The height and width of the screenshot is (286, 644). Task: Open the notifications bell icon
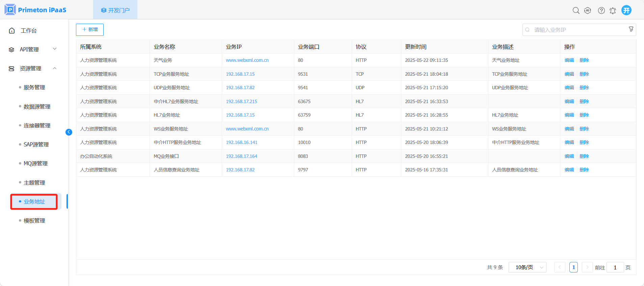(x=613, y=11)
